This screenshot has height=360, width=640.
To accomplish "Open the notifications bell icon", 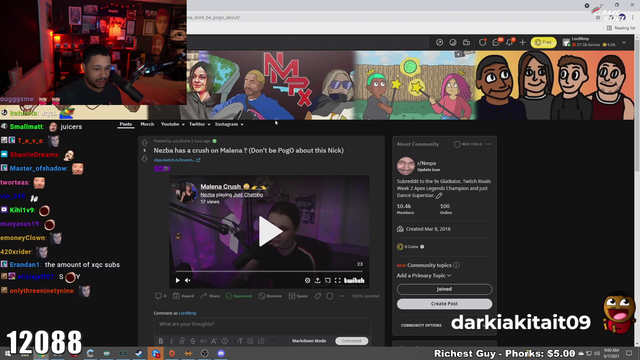I will tap(509, 42).
